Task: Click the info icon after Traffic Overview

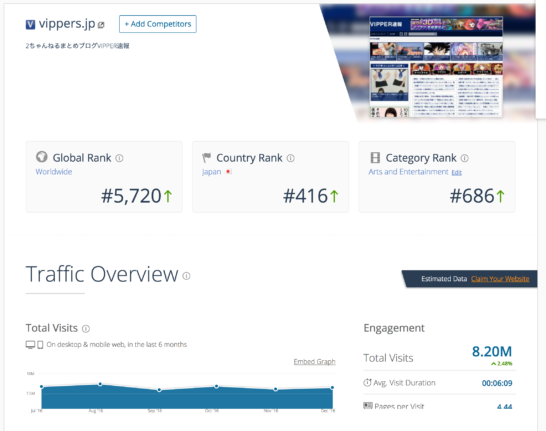Action: [186, 276]
